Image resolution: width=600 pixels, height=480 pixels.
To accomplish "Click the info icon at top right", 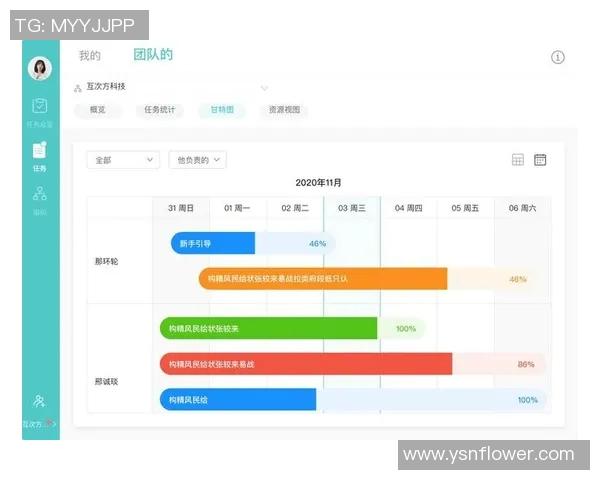I will (x=558, y=57).
